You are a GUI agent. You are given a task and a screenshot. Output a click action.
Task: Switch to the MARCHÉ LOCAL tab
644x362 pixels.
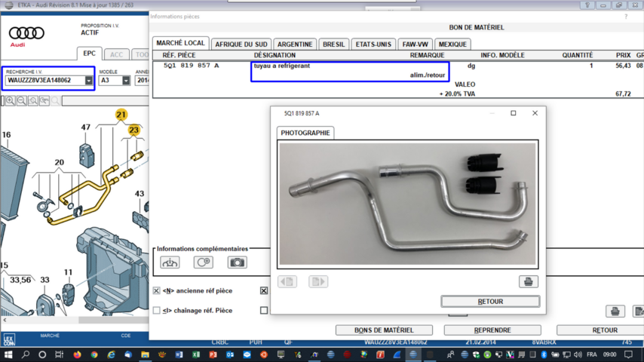tap(180, 43)
